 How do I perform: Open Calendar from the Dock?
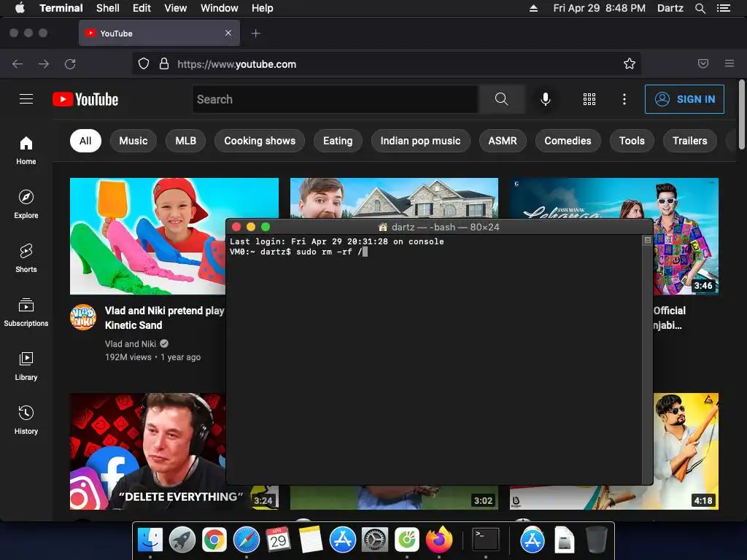[x=278, y=540]
